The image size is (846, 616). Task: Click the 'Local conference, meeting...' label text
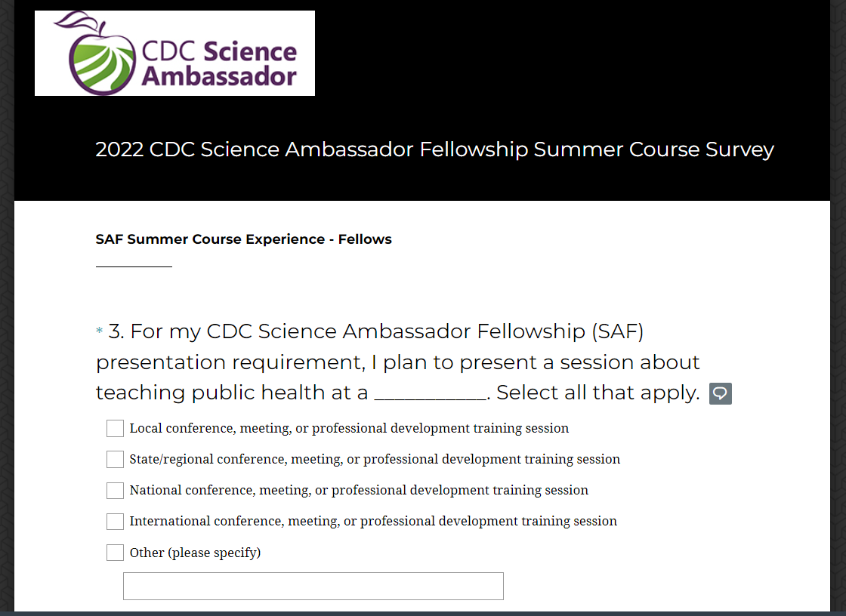(349, 429)
